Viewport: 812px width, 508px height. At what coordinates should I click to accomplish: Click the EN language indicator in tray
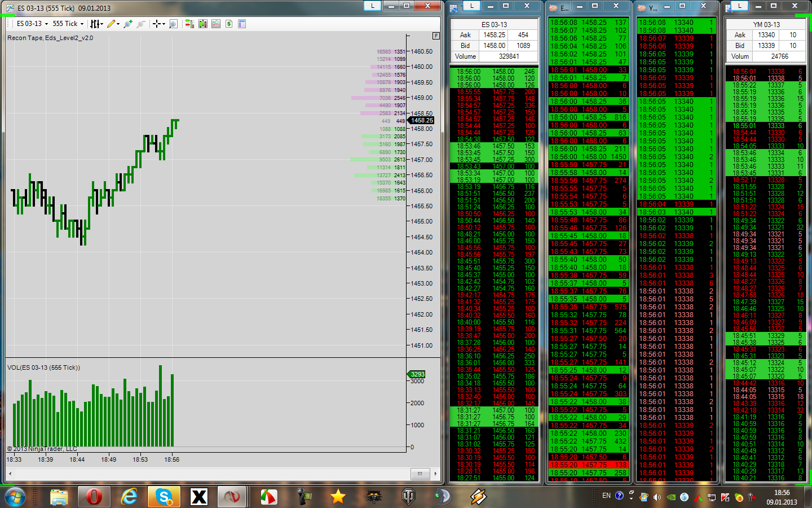(606, 496)
